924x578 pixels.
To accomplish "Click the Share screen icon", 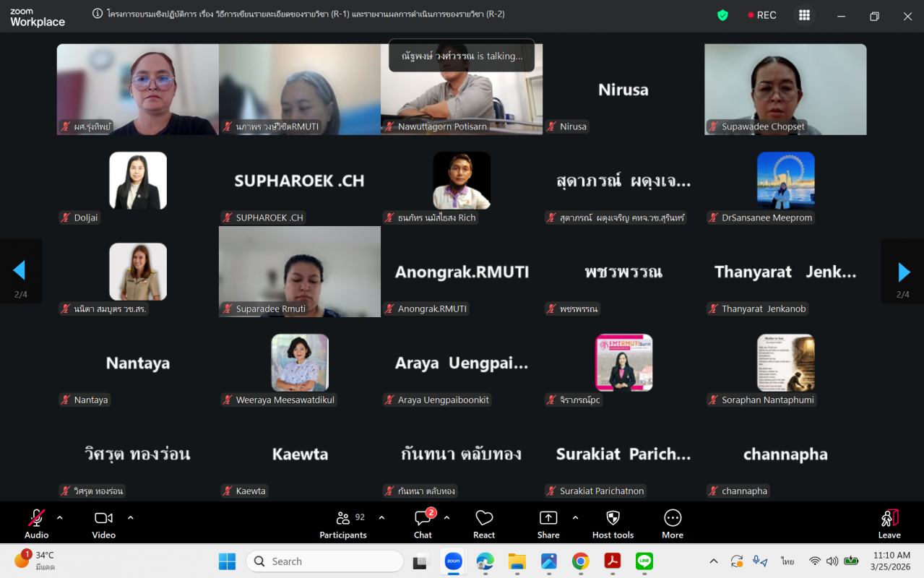I will pyautogui.click(x=548, y=523).
